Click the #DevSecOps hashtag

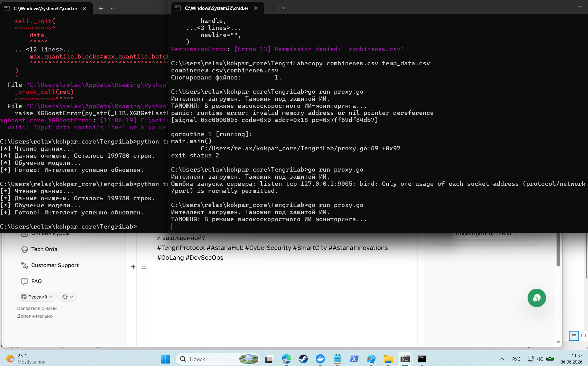[x=204, y=258]
